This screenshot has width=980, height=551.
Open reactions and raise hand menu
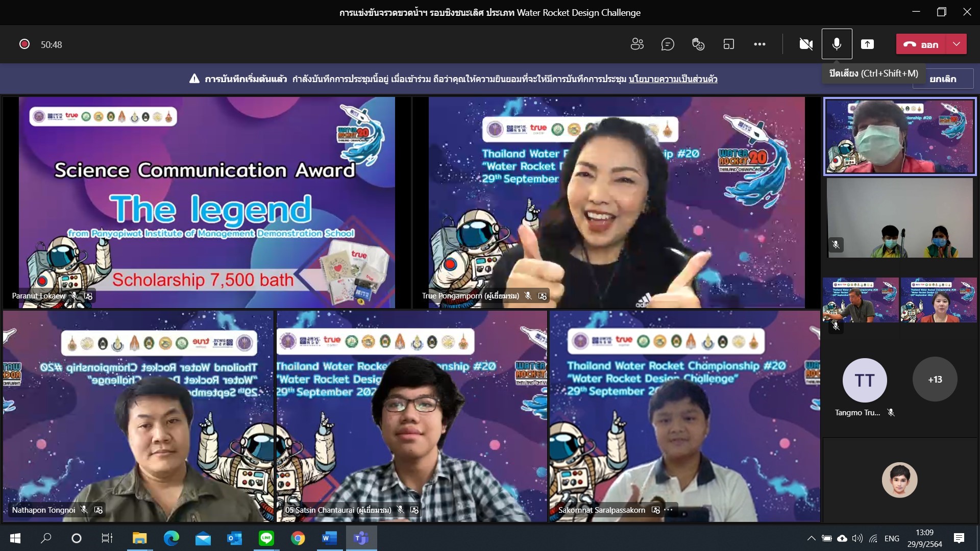pos(698,44)
